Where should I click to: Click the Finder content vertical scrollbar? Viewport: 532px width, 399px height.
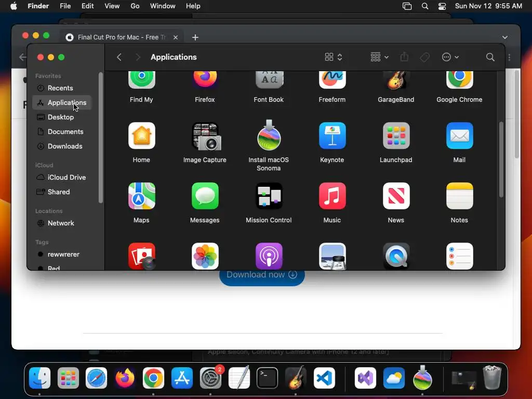click(x=501, y=159)
